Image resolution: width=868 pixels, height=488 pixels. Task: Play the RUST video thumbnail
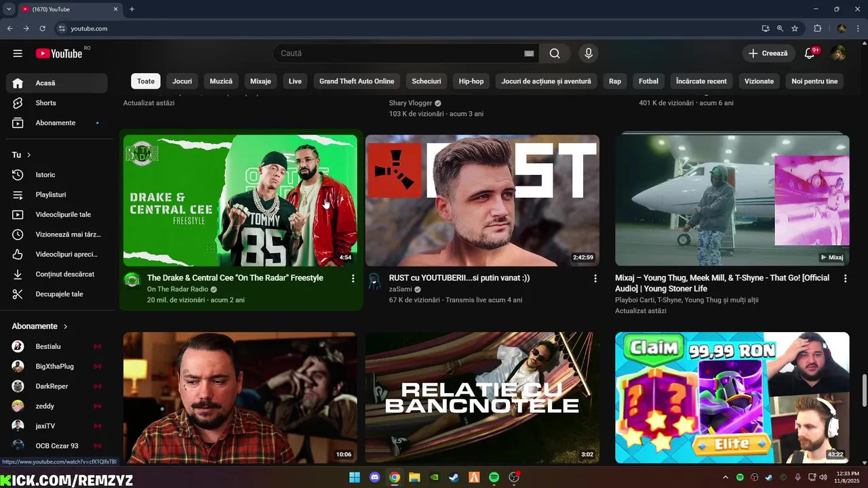pyautogui.click(x=482, y=200)
